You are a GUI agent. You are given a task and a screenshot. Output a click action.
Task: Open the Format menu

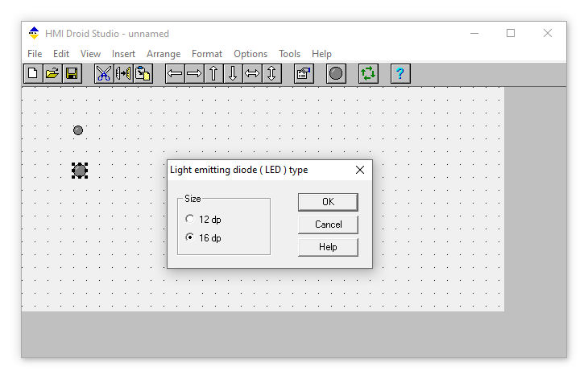click(207, 54)
